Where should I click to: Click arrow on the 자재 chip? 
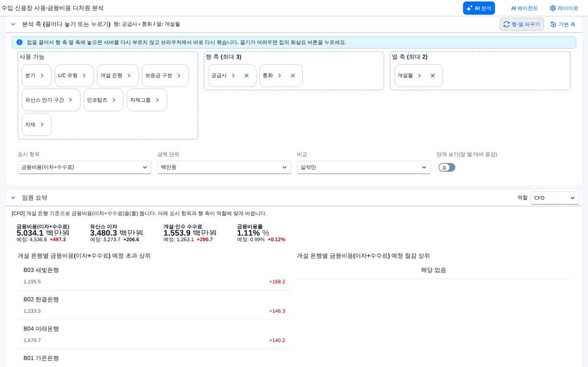(42, 124)
